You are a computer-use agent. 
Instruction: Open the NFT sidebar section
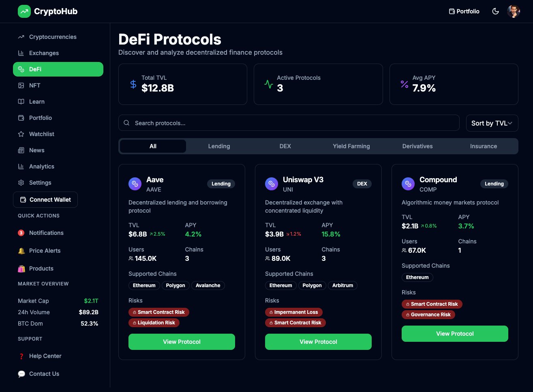tap(58, 85)
